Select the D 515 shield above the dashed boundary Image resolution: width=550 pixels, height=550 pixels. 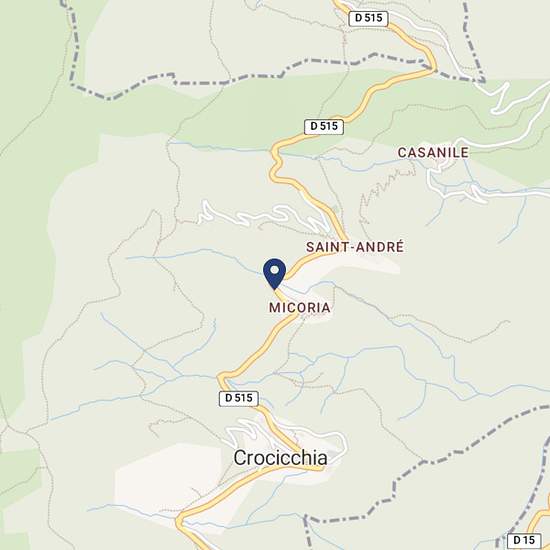tap(368, 18)
